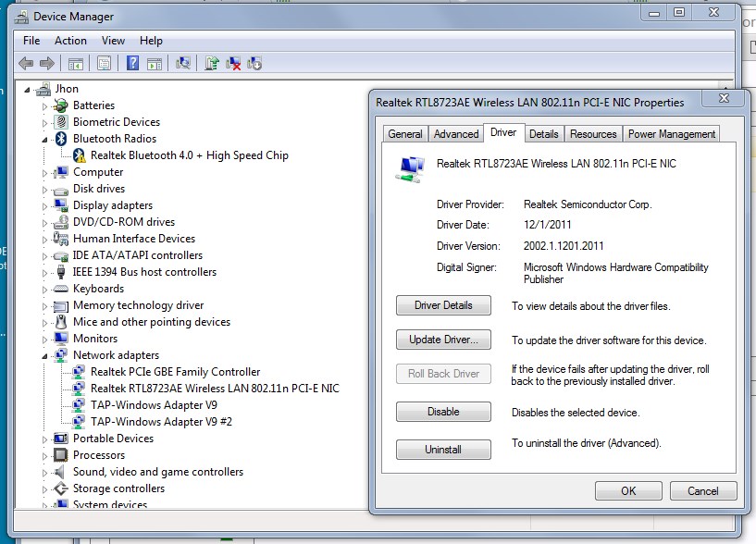Click the warning icon on Realtek Bluetooth chip
The width and height of the screenshot is (756, 544).
pyautogui.click(x=79, y=155)
